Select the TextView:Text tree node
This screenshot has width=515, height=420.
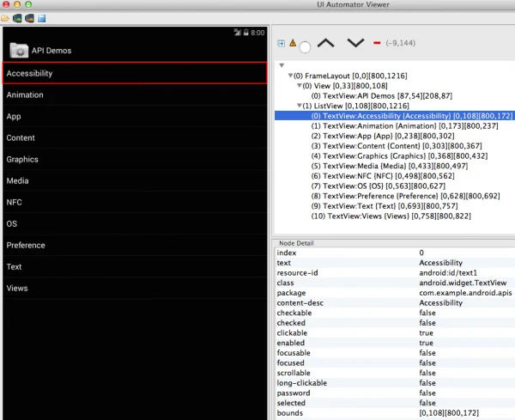385,206
